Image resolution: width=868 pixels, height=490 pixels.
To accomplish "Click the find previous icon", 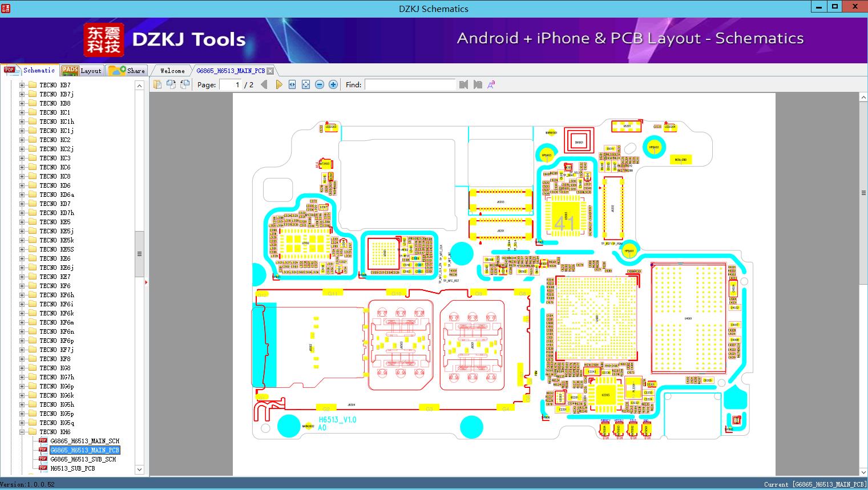I will [463, 84].
